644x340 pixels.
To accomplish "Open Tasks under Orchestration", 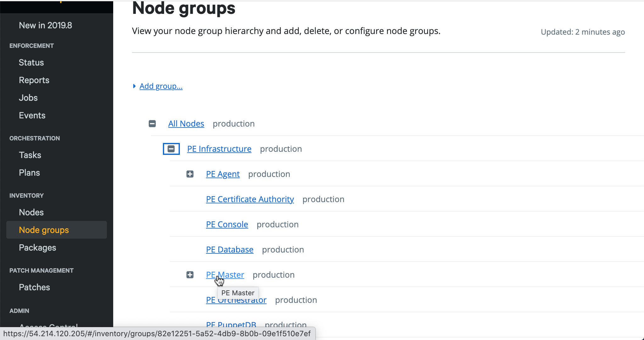I will point(30,155).
